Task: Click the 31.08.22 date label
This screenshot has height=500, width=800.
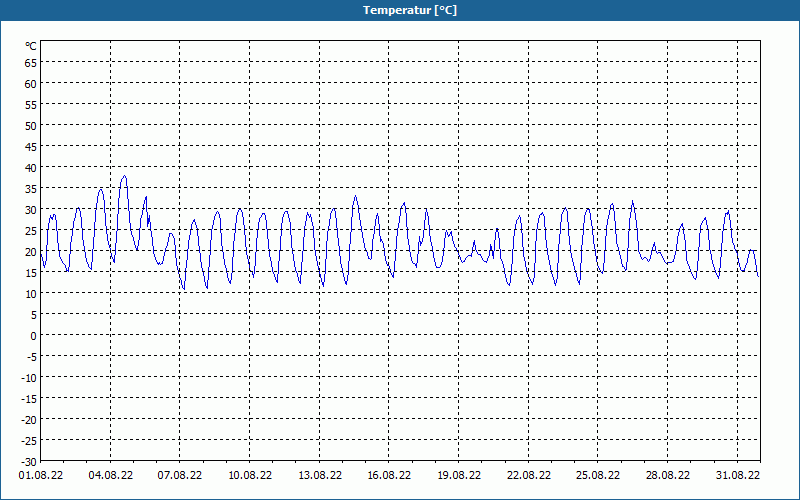Action: tap(737, 475)
